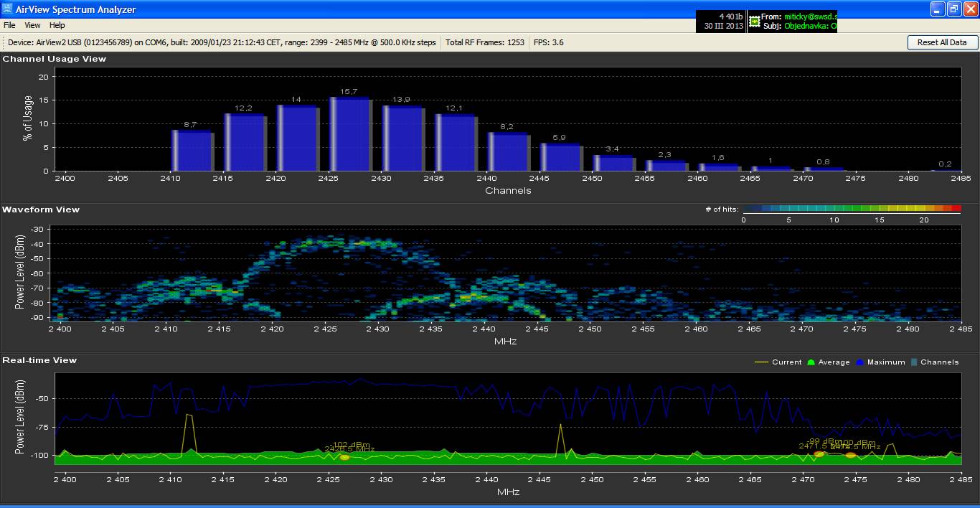Click the green Average legend icon
This screenshot has height=508, width=980.
coord(811,362)
